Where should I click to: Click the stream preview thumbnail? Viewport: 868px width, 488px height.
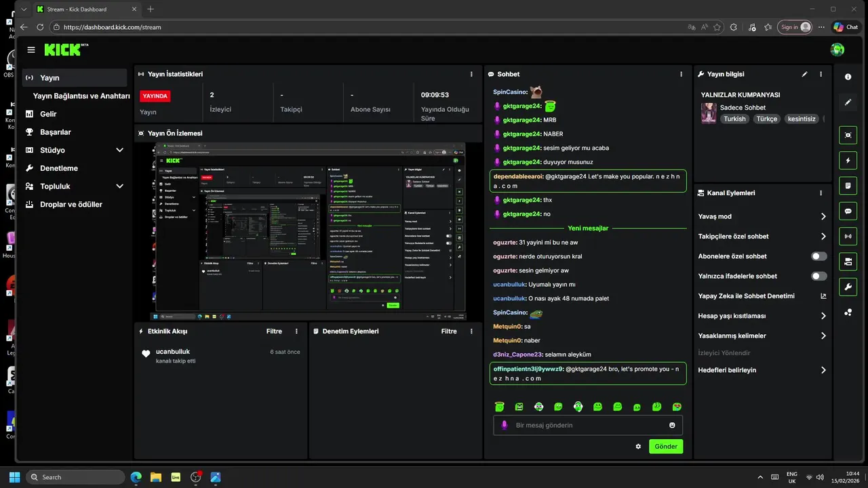click(308, 231)
